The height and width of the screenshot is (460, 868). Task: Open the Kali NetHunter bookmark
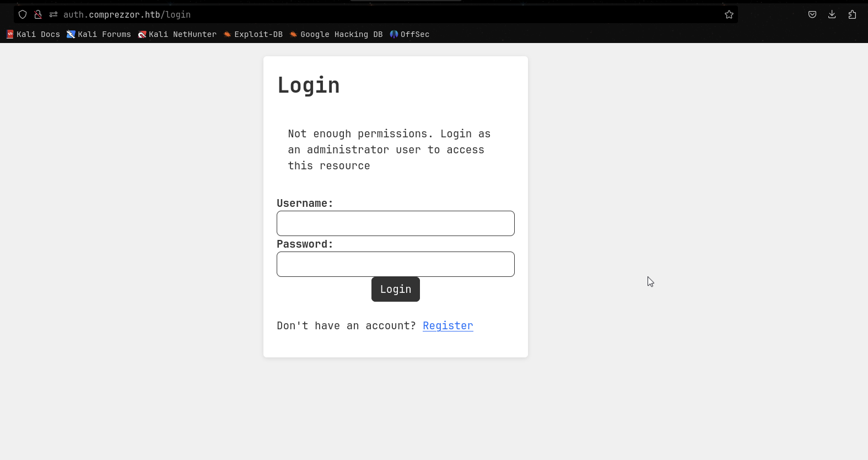[177, 34]
